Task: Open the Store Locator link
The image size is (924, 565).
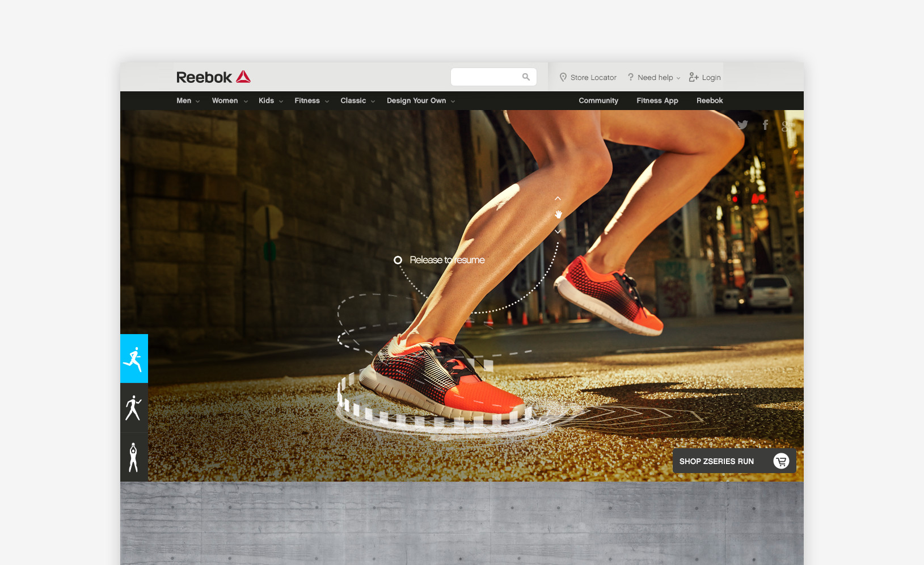Action: [588, 78]
